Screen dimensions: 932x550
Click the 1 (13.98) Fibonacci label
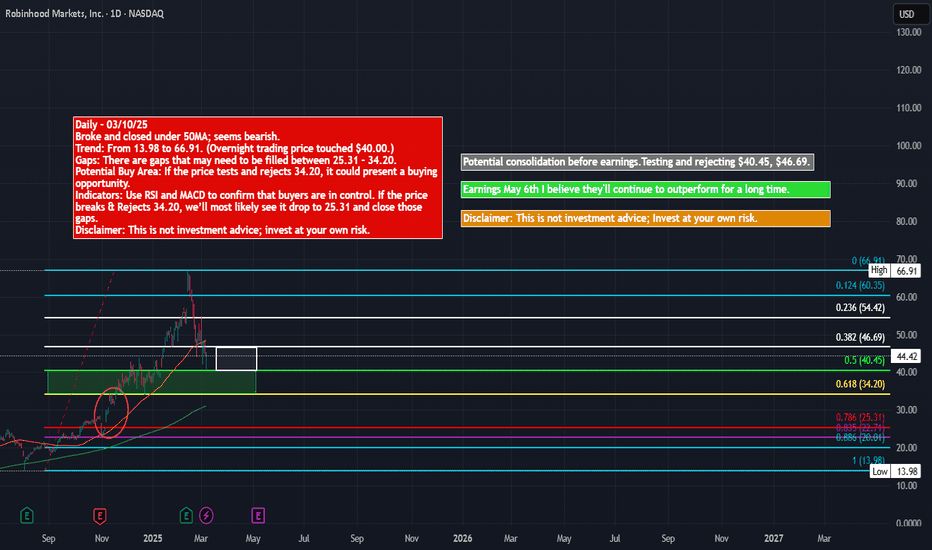(x=868, y=460)
